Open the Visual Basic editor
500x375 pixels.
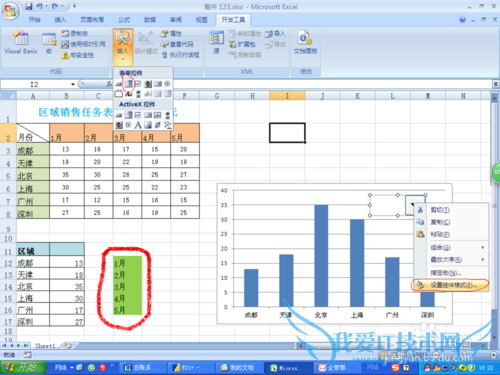pyautogui.click(x=21, y=42)
